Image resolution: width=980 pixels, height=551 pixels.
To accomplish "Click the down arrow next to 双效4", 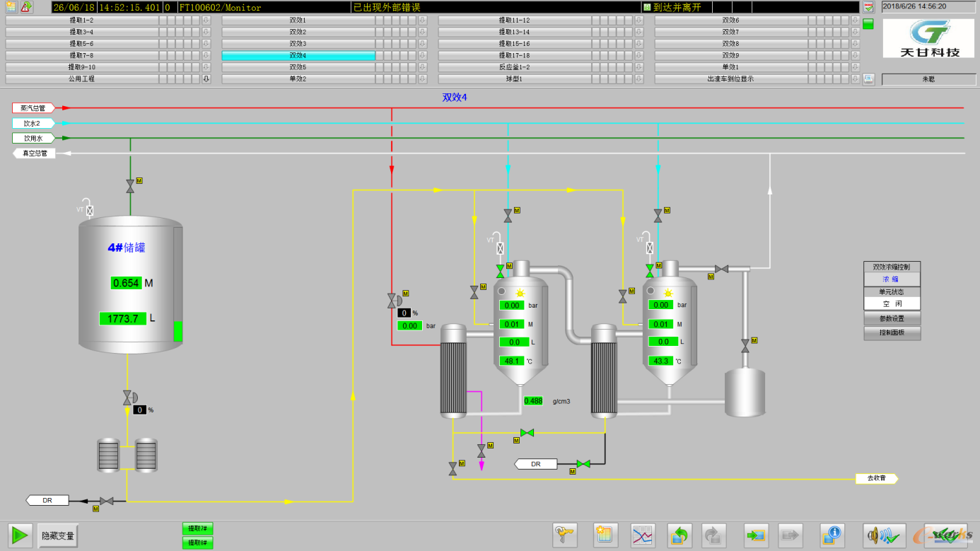I will pyautogui.click(x=423, y=55).
